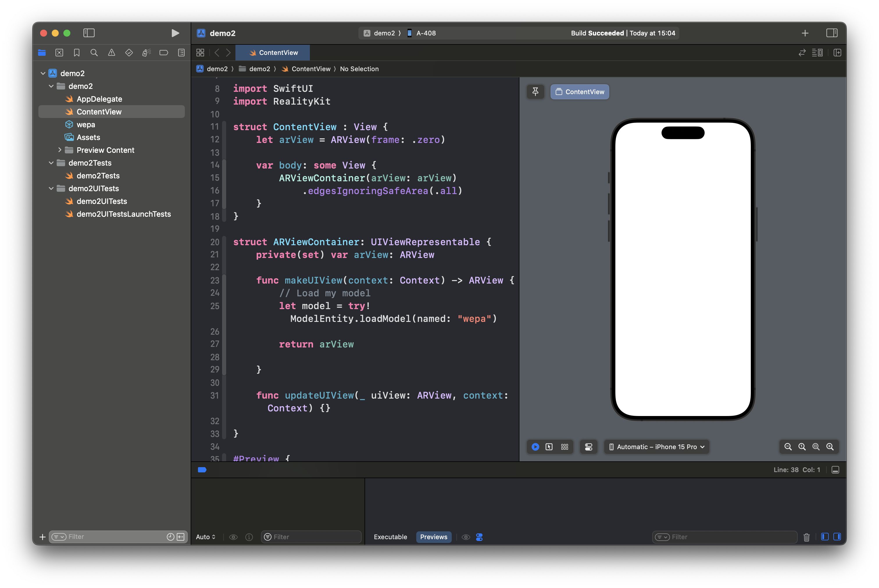Toggle the inspector panel on the right
Viewport: 879px width, 588px height.
pos(831,33)
